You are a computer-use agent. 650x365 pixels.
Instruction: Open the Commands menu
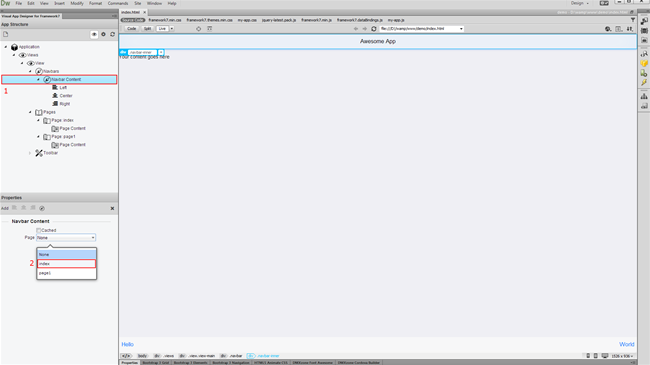coord(118,3)
